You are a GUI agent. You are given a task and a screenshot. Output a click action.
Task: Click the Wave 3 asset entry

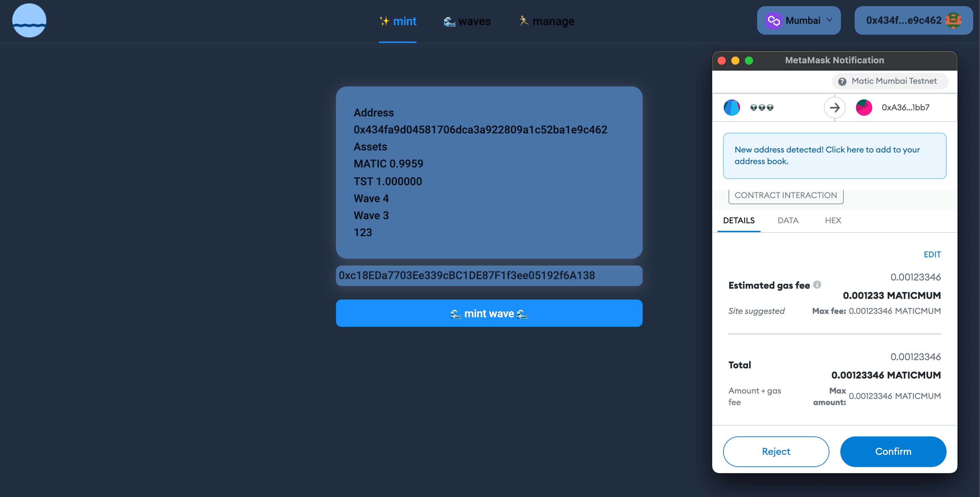point(371,215)
